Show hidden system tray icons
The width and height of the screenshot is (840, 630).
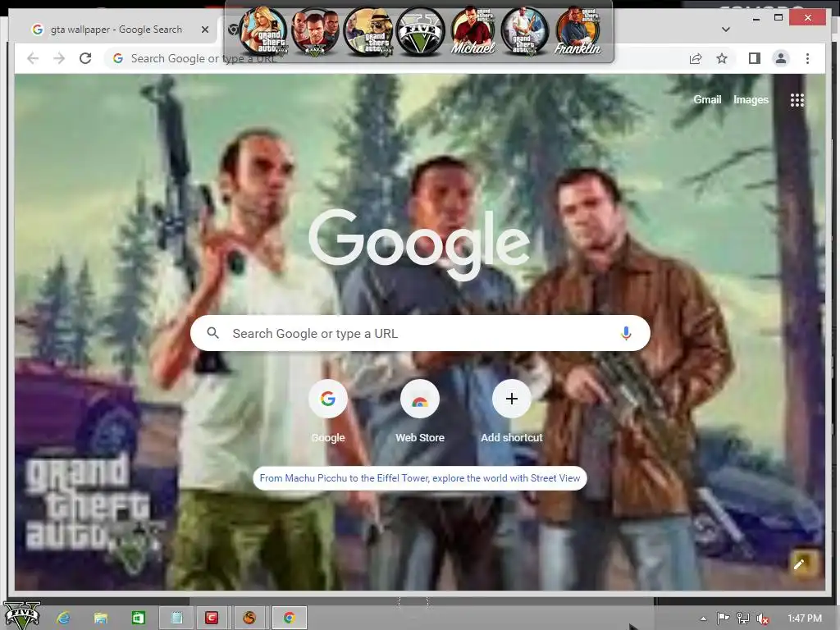tap(703, 619)
